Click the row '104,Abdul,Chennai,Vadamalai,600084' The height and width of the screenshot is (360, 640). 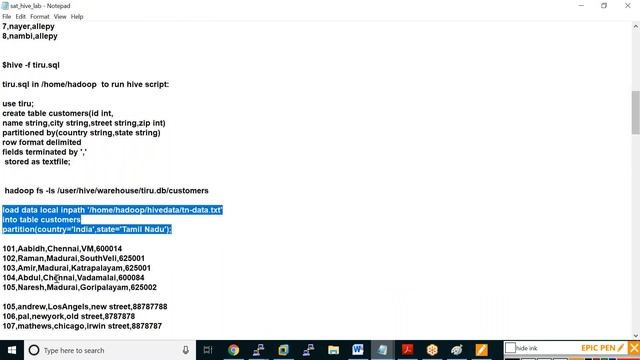73,278
